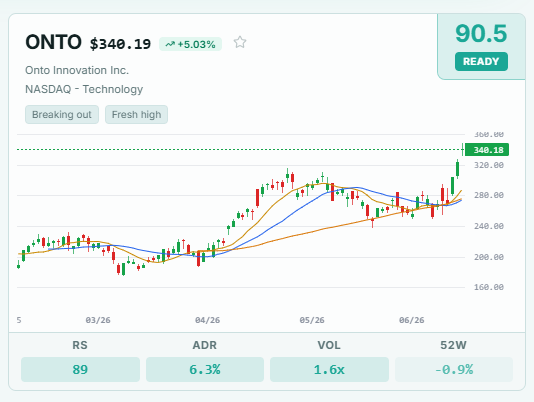Click the VOL metric label
The image size is (534, 402).
pyautogui.click(x=329, y=345)
